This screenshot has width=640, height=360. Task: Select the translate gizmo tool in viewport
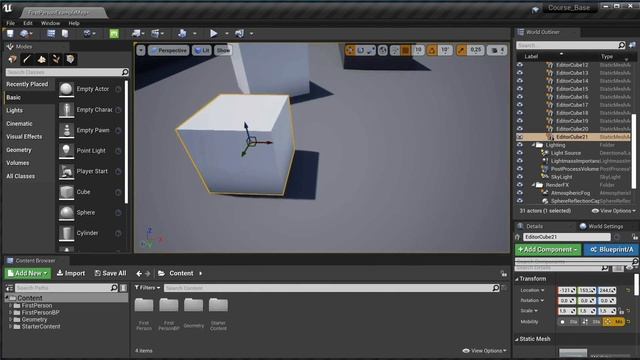[350, 50]
